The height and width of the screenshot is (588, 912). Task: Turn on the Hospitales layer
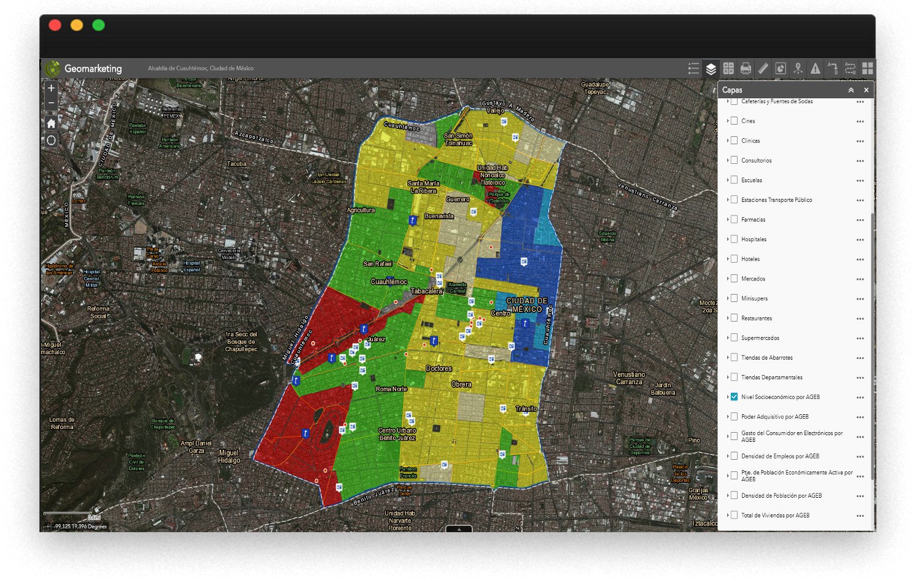tap(734, 239)
